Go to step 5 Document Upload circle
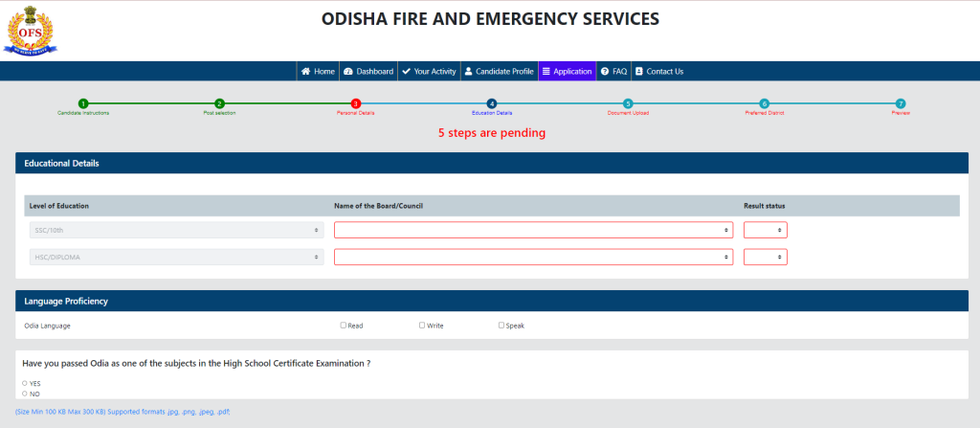Image resolution: width=980 pixels, height=428 pixels. [x=628, y=103]
